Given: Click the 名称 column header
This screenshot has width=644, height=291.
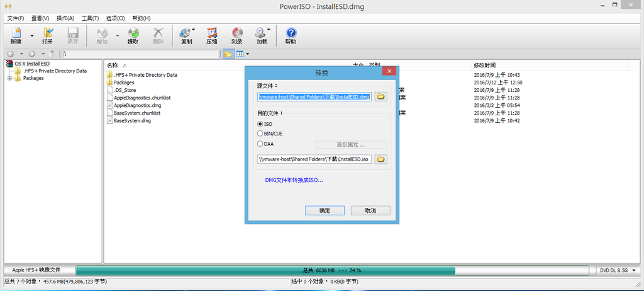Looking at the screenshot, I should [112, 65].
